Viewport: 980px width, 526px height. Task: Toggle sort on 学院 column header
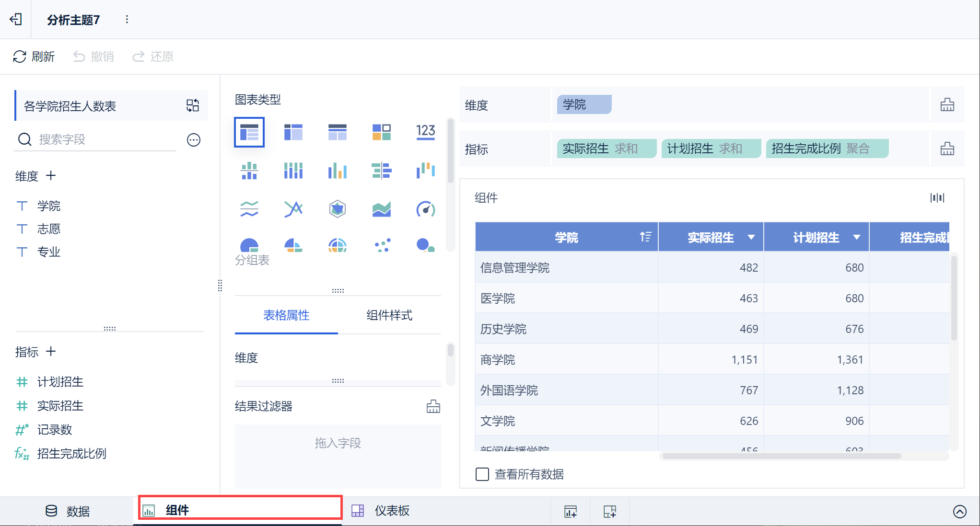(x=645, y=237)
